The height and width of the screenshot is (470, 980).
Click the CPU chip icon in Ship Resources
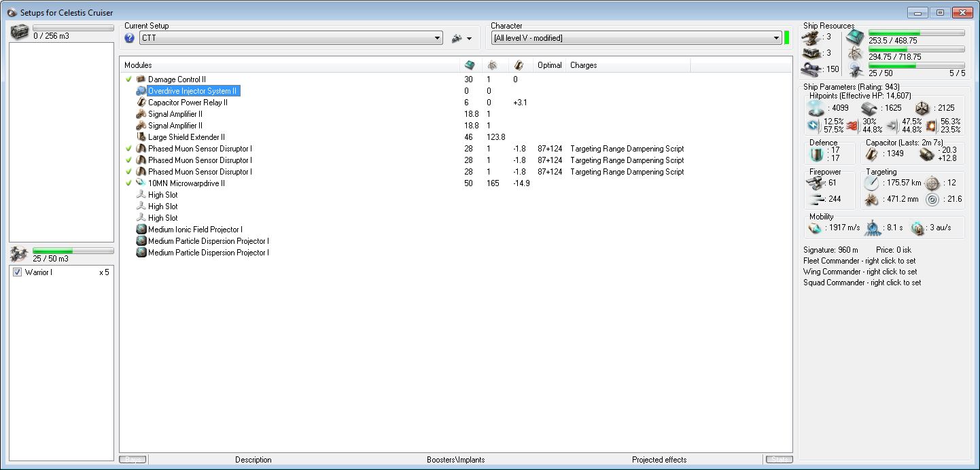click(856, 37)
